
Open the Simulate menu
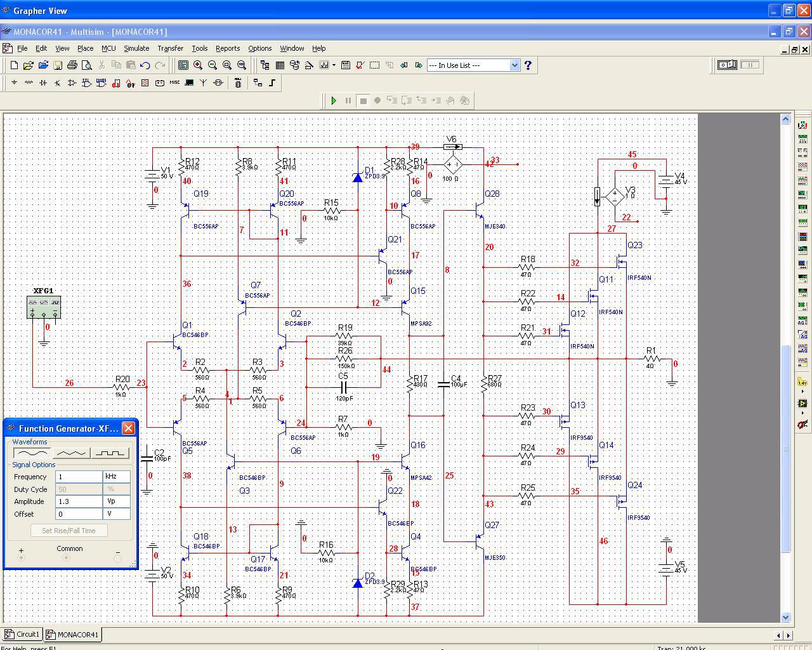coord(136,48)
